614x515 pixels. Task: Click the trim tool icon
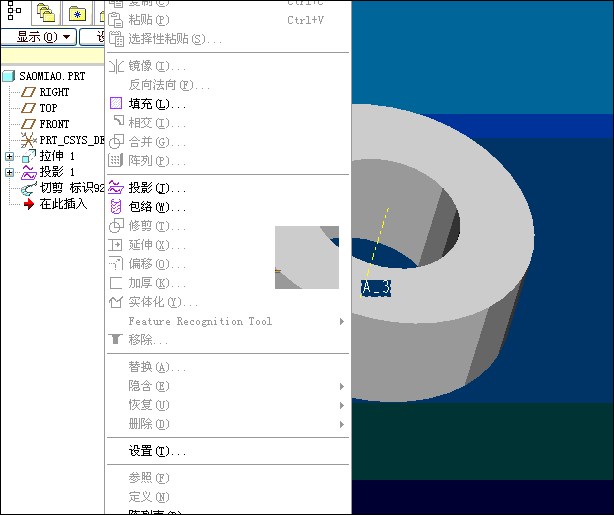(x=116, y=226)
